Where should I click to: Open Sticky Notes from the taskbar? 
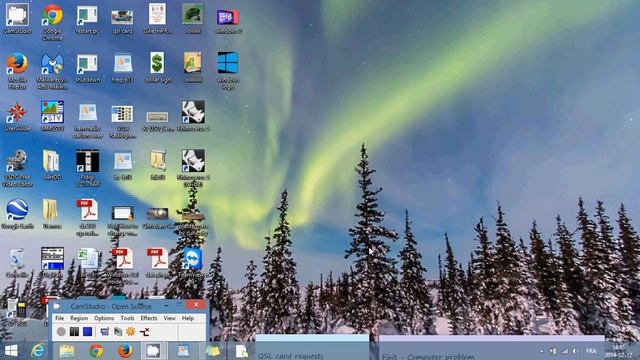[212, 351]
